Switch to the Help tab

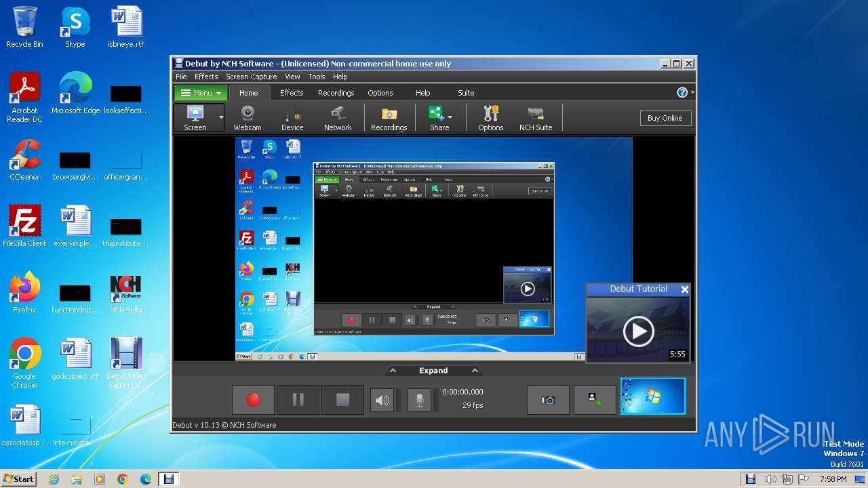pyautogui.click(x=422, y=93)
